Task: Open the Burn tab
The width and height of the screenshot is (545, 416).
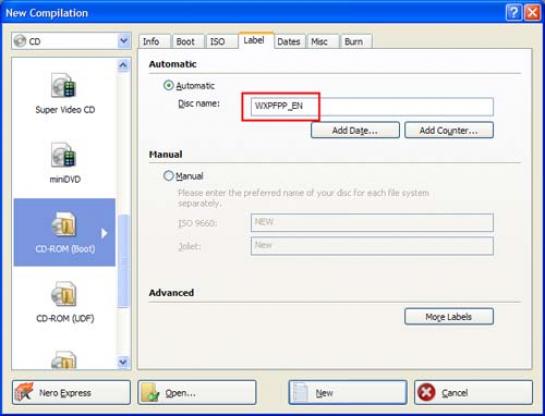Action: tap(354, 42)
